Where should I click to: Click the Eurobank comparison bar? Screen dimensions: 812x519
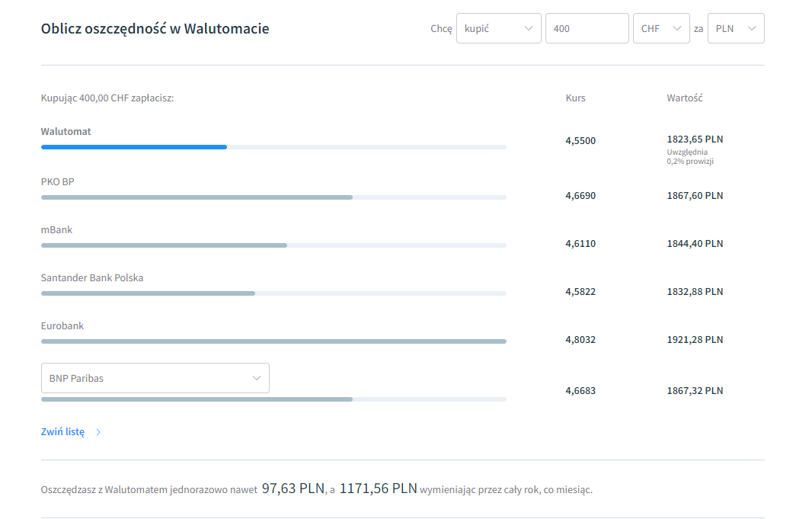click(273, 341)
